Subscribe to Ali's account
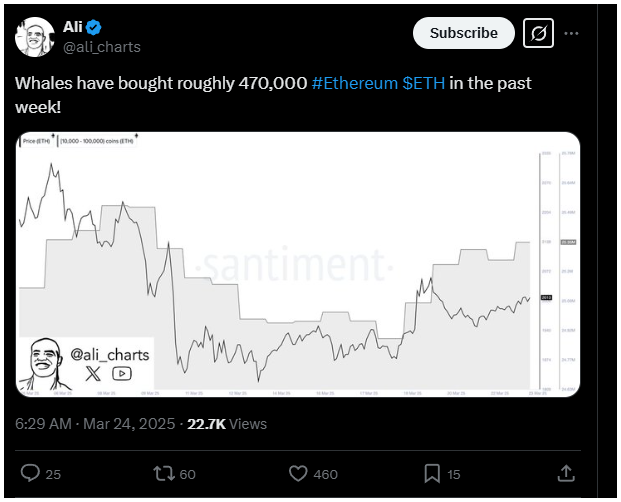The image size is (621, 502). pos(464,33)
